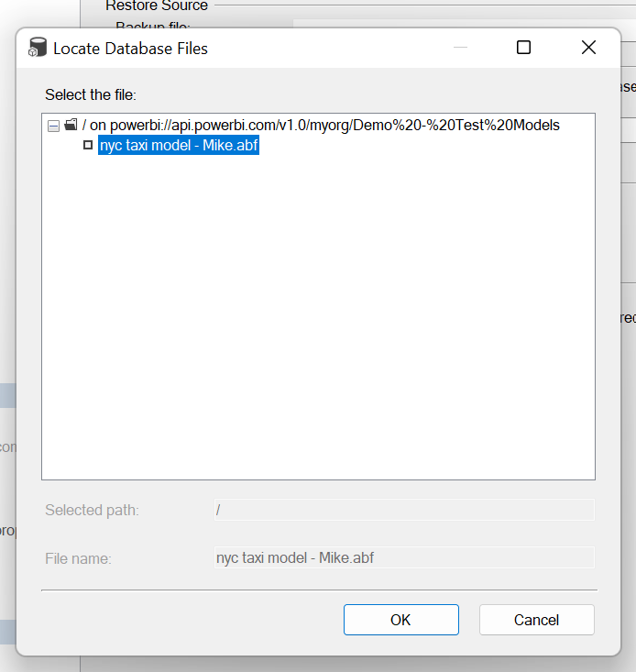The height and width of the screenshot is (672, 636).
Task: Click the root folder icon in tree
Action: pos(71,125)
